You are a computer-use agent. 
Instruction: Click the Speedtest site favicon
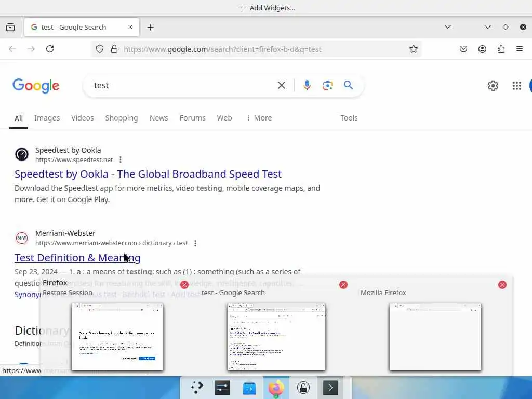pyautogui.click(x=22, y=154)
